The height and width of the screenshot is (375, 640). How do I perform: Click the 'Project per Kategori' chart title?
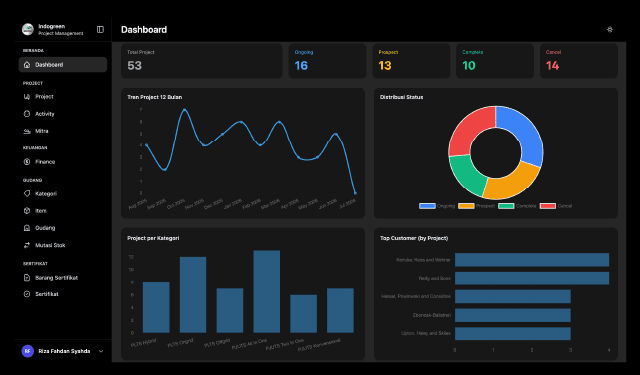point(153,238)
